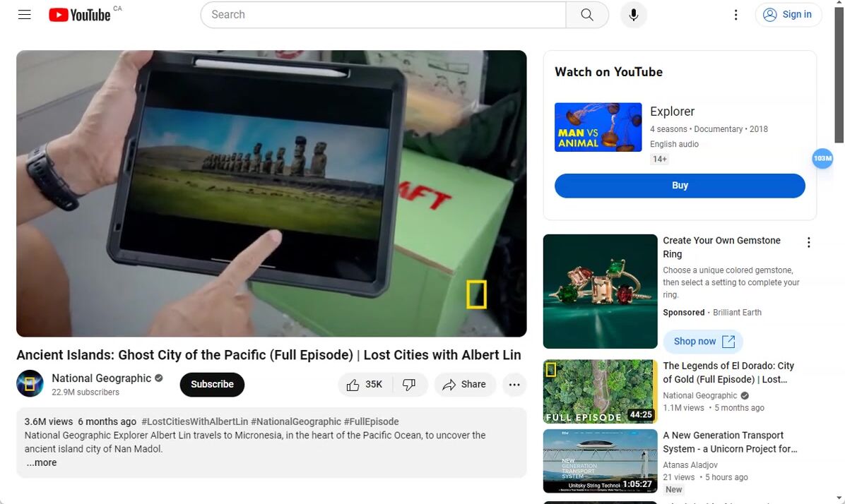845x504 pixels.
Task: Go to YouTube home via logo
Action: click(80, 15)
